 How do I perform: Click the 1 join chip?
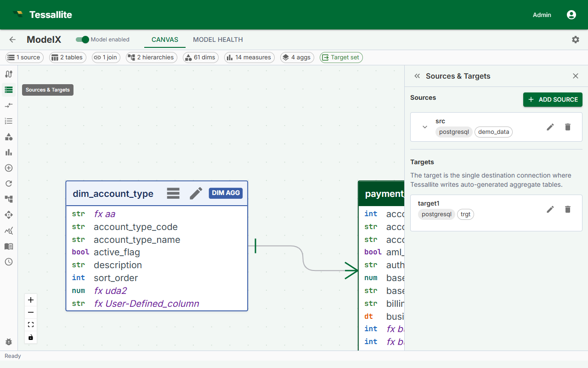[x=106, y=57]
